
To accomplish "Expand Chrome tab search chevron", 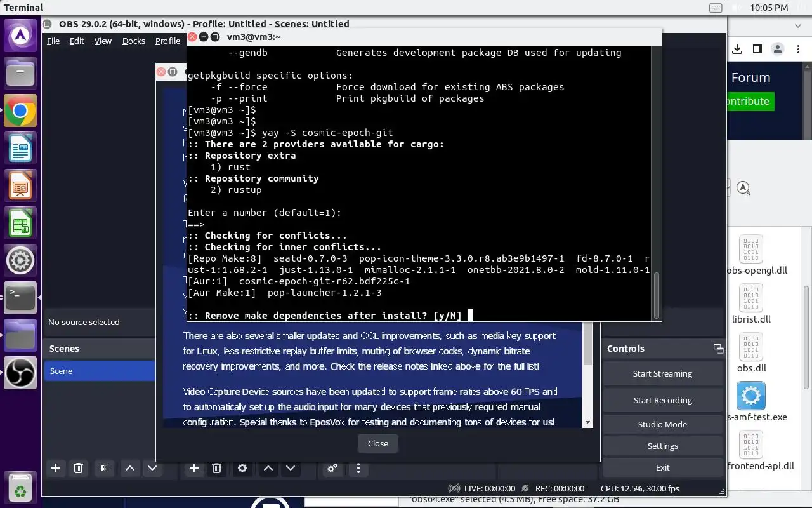I will (x=798, y=26).
